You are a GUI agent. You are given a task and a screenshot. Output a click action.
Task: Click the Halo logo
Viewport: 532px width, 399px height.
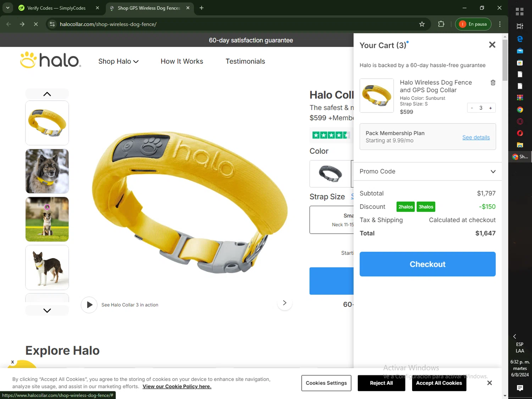coord(50,60)
